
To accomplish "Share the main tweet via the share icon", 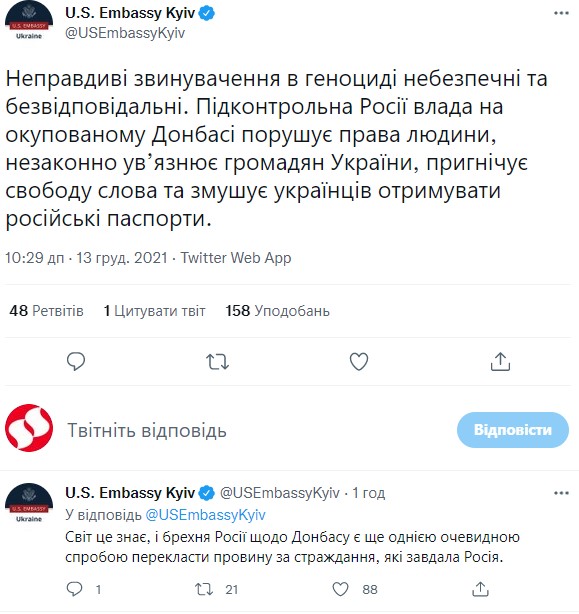I will pos(500,361).
